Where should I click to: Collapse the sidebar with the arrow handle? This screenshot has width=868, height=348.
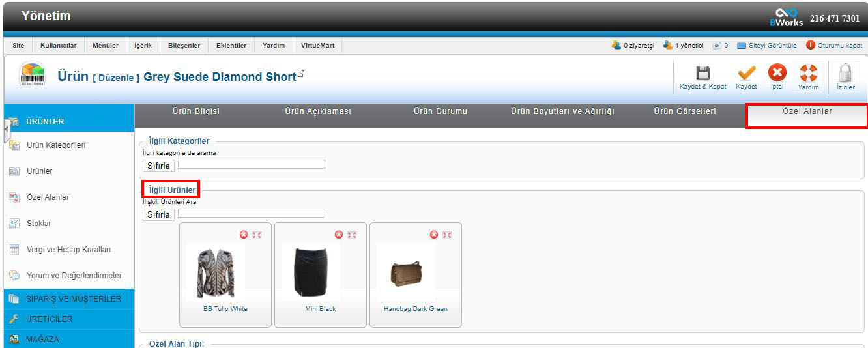pos(7,130)
